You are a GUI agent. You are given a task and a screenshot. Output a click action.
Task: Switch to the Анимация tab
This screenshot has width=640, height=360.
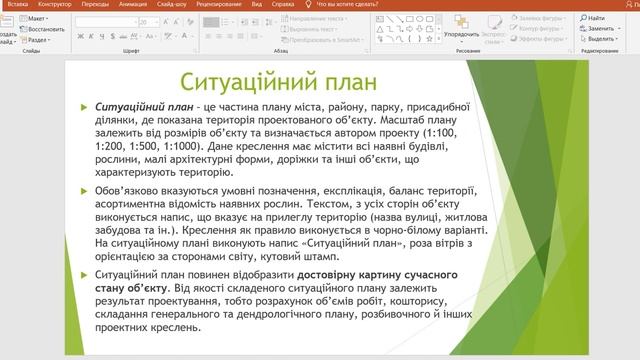click(133, 4)
